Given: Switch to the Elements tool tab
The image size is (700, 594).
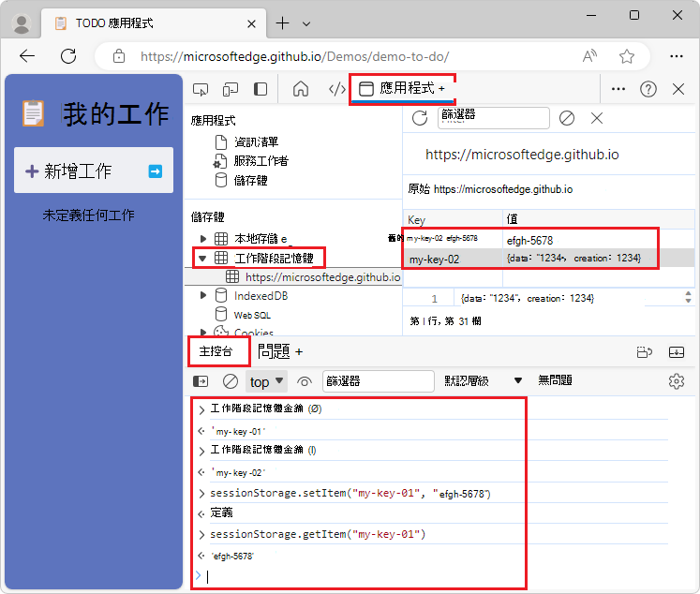Looking at the screenshot, I should 336,89.
